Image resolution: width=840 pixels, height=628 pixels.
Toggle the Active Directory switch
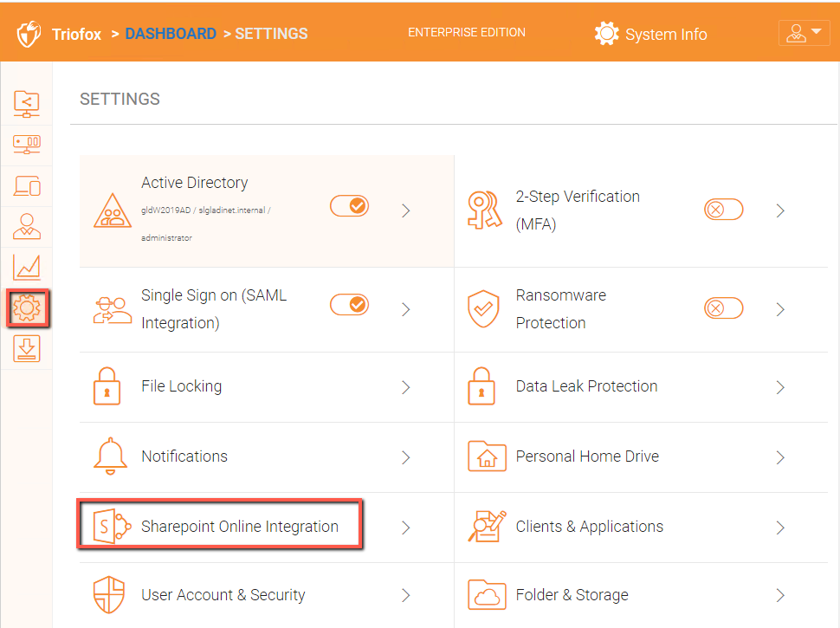349,206
